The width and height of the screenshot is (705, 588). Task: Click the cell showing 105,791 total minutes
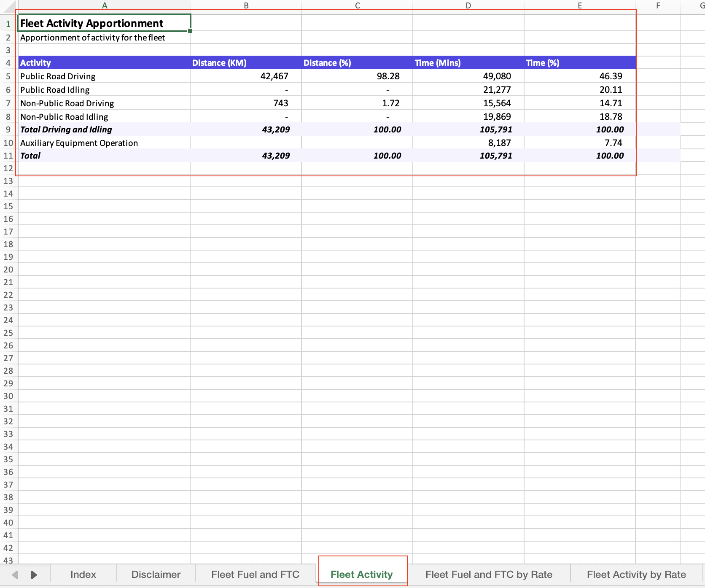tap(468, 156)
